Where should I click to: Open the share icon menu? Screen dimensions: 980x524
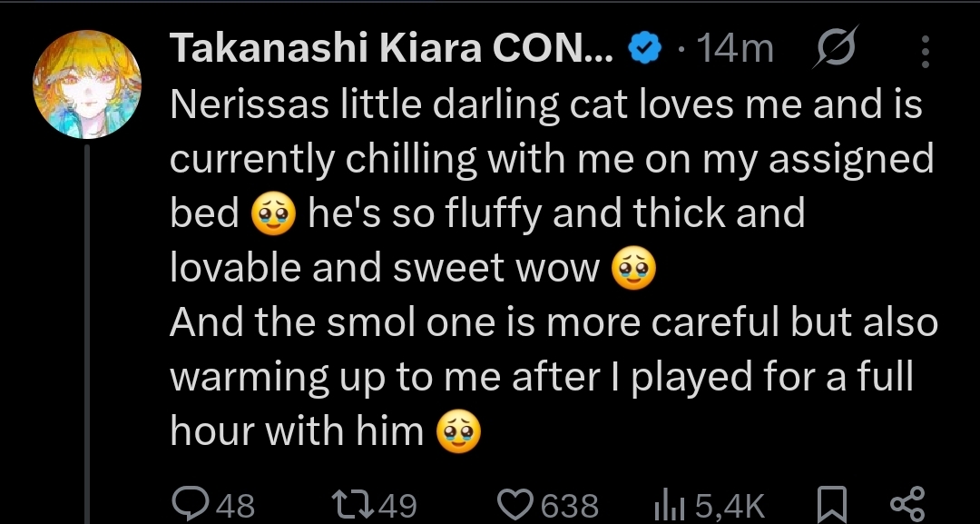coord(906,504)
